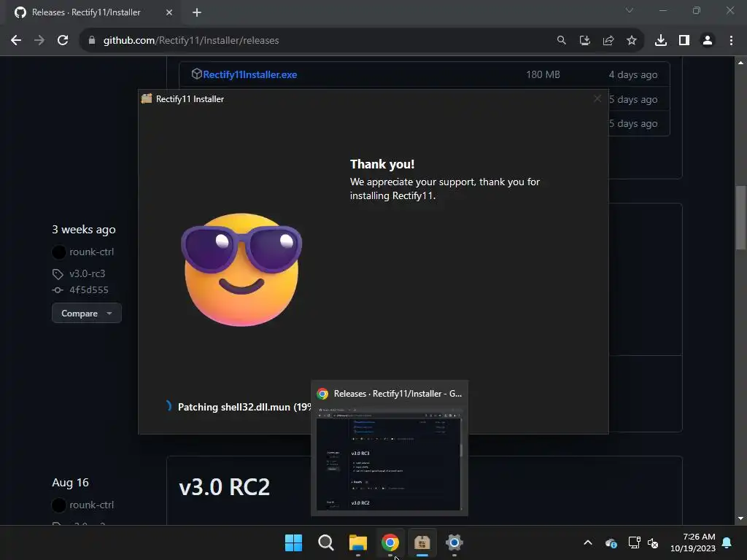747x560 pixels.
Task: Open the Chrome profile icon
Action: point(708,41)
